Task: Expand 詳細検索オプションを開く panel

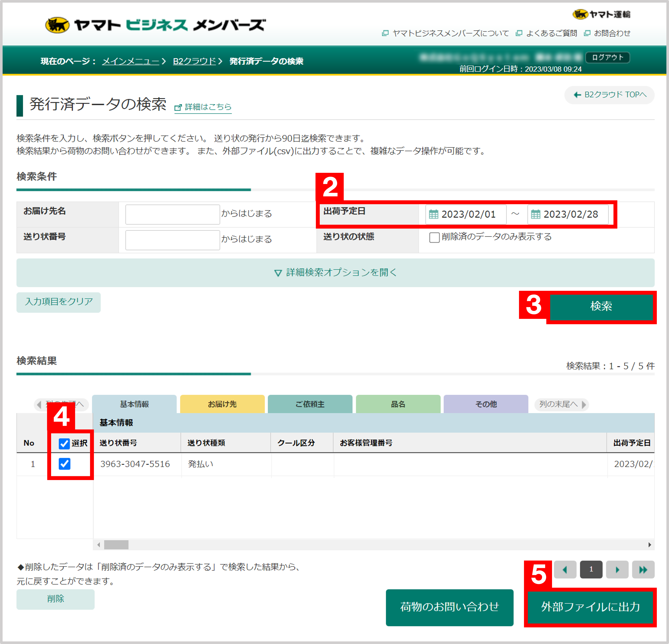Action: click(336, 273)
